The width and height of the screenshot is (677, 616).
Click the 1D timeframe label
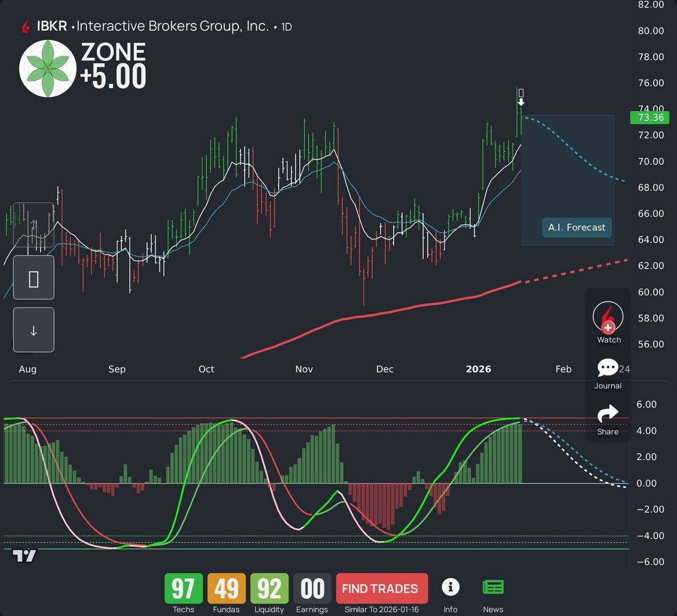(x=287, y=27)
